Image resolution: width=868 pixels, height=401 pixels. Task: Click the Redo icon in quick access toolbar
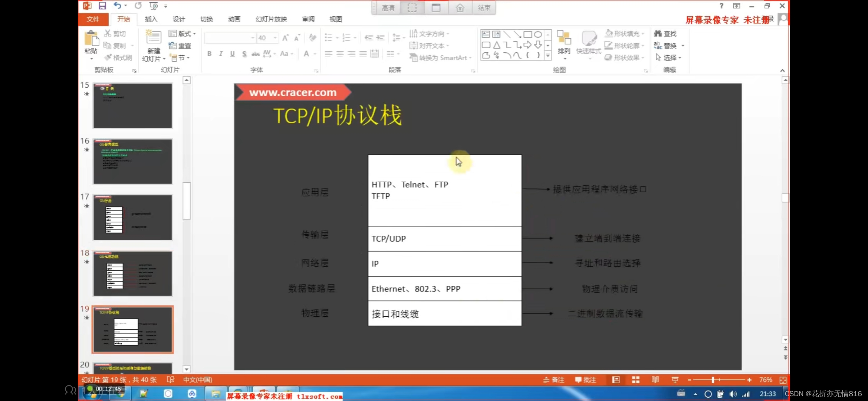(x=138, y=6)
